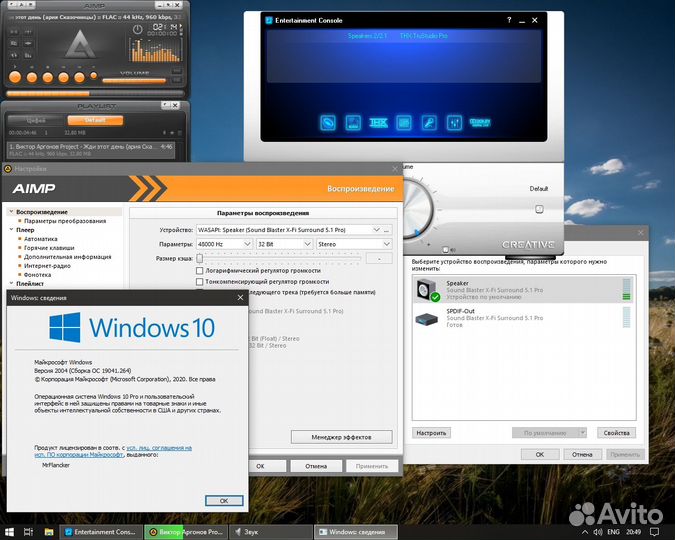Select Фонотека in the settings tree
Image resolution: width=675 pixels, height=540 pixels.
coord(37,275)
